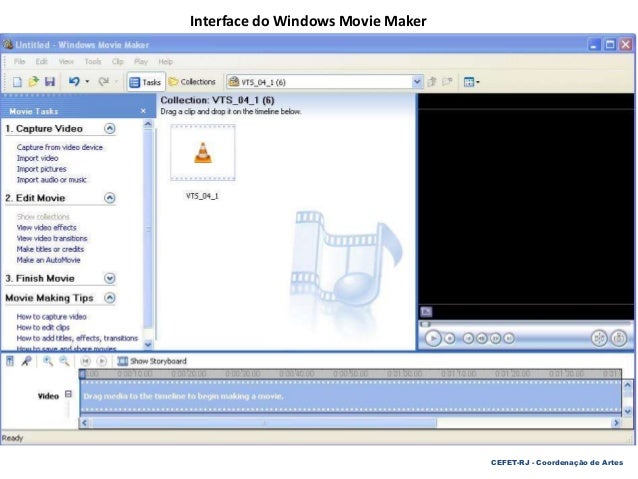The width and height of the screenshot is (638, 479).
Task: Click Capture from video device link
Action: [60, 147]
